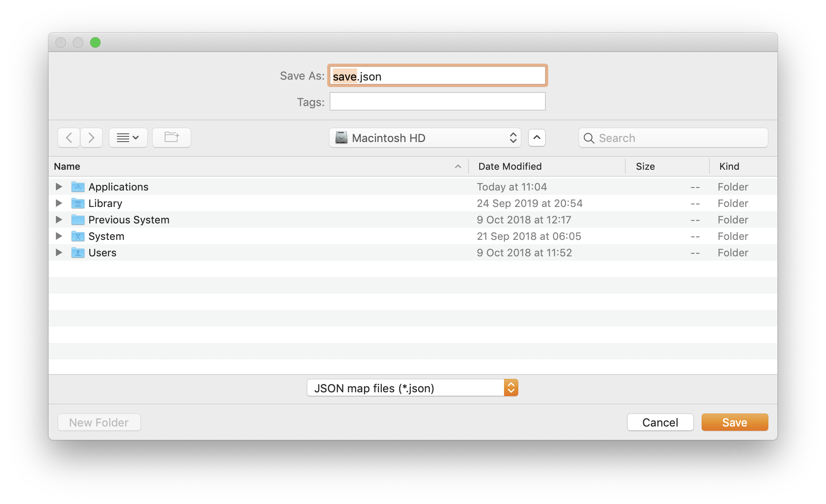826x504 pixels.
Task: Expand the Previous System folder triangle
Action: 59,220
